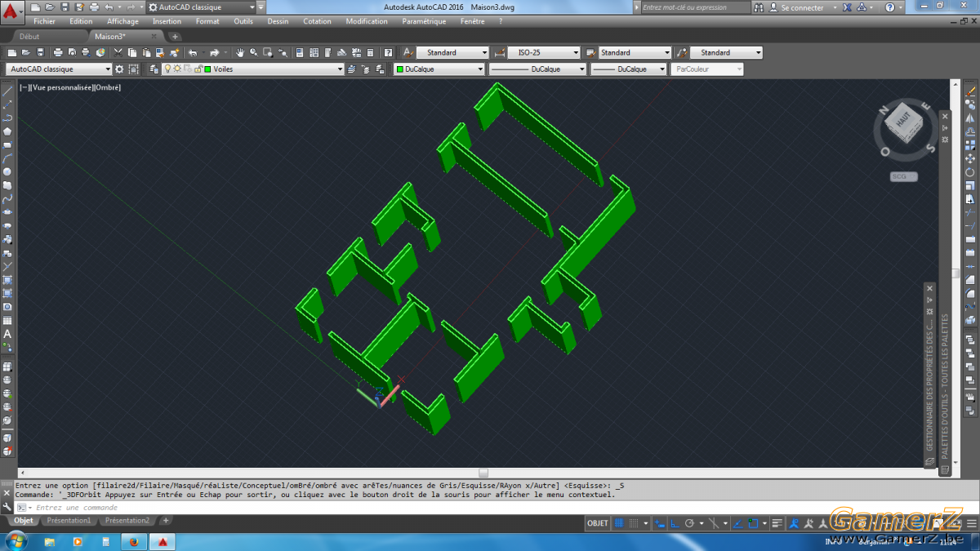Select the Multiline Text A tool
Screen dimensions: 980x551
[x=7, y=335]
